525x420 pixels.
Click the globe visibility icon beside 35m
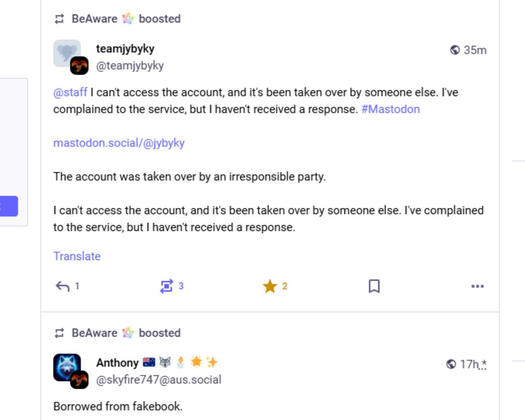click(x=454, y=50)
